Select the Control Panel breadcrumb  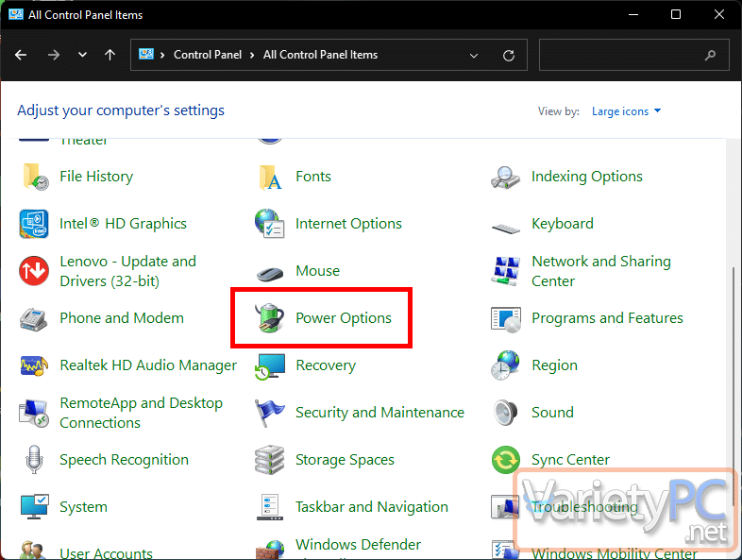pyautogui.click(x=208, y=55)
